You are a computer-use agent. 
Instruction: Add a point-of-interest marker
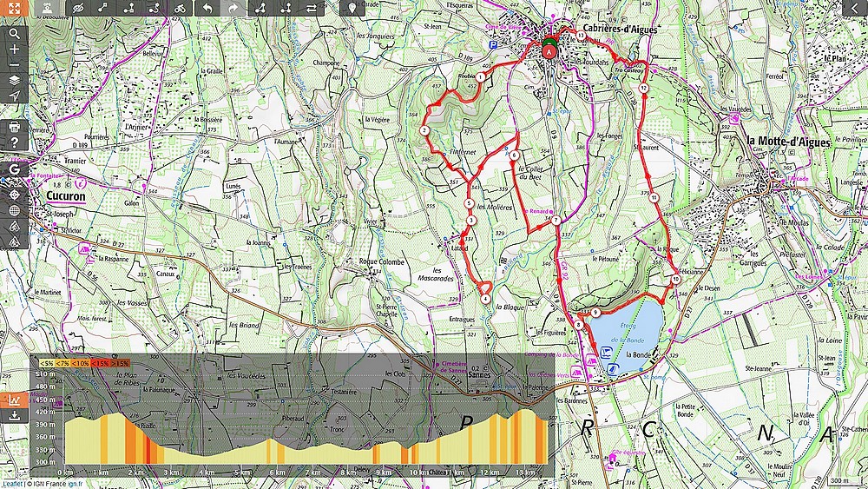tap(352, 9)
